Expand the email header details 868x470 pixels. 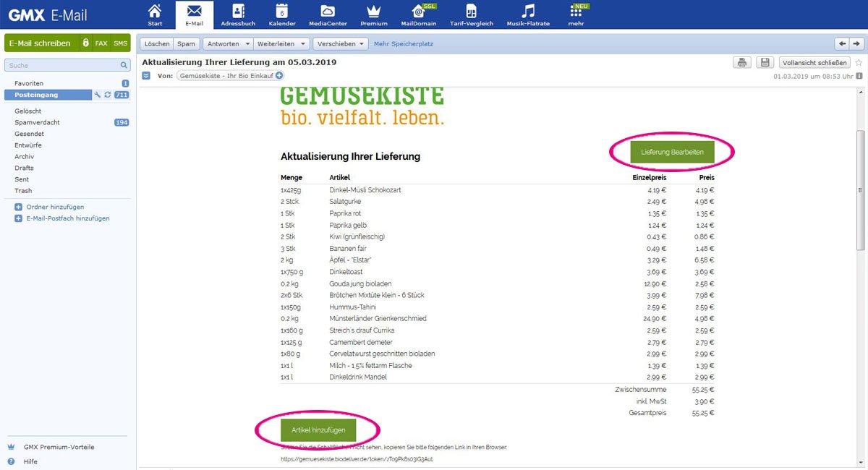[146, 75]
